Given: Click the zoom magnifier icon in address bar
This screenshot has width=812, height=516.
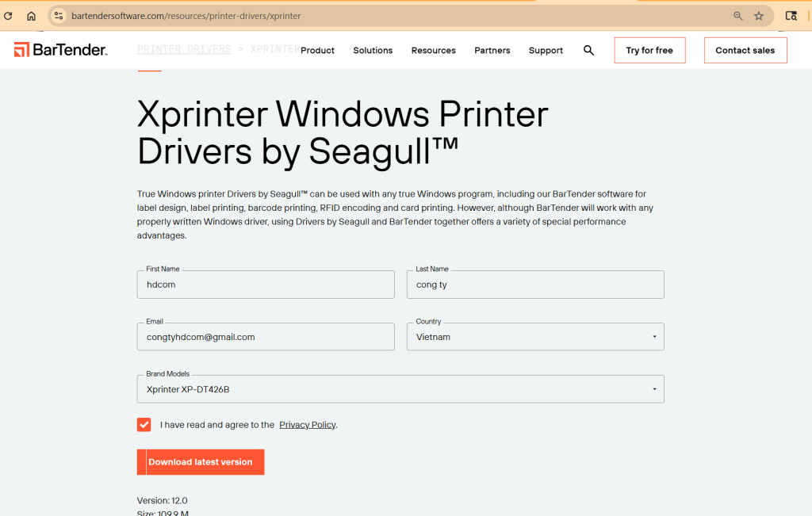Looking at the screenshot, I should (x=738, y=16).
